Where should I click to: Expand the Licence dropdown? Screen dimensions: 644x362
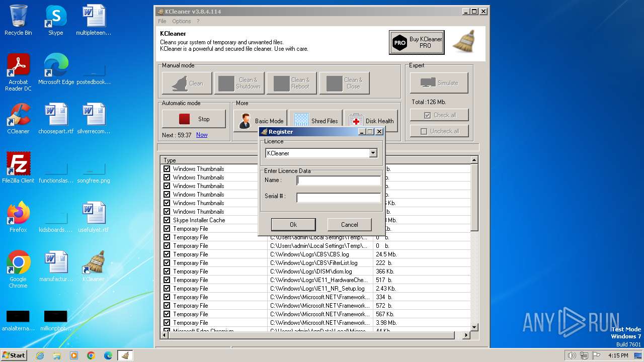click(x=373, y=153)
